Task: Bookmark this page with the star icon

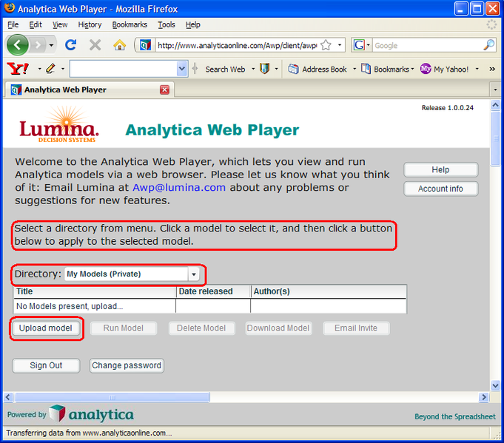Action: pos(326,45)
